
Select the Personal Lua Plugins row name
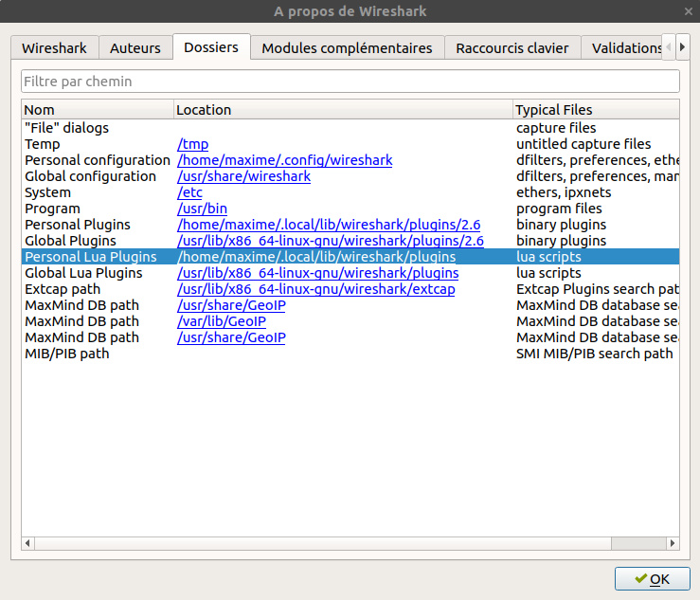(x=91, y=257)
